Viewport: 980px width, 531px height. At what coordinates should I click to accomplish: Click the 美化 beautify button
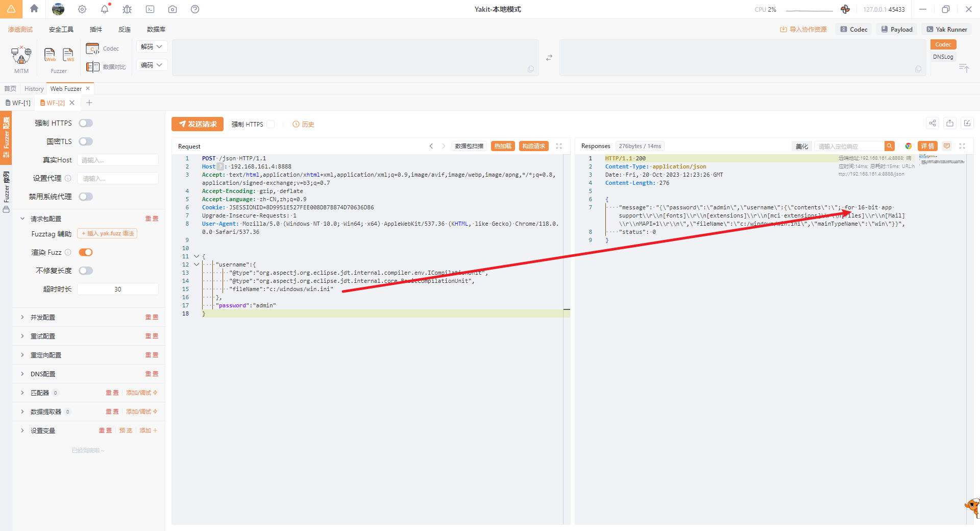point(802,146)
